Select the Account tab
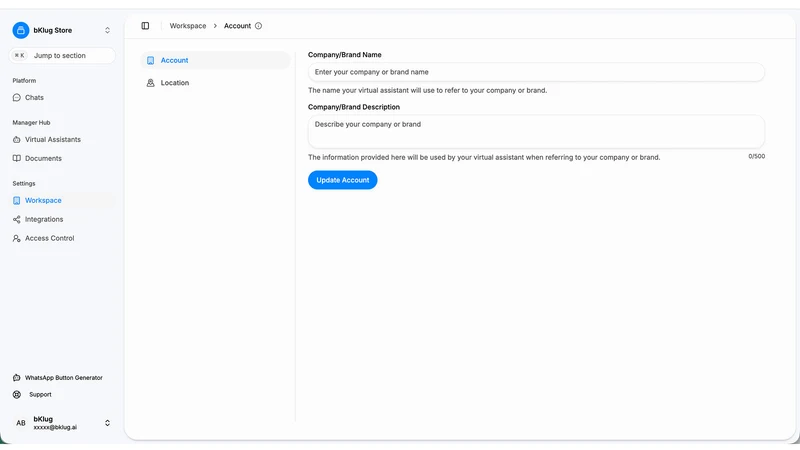The height and width of the screenshot is (450, 800). tap(215, 60)
